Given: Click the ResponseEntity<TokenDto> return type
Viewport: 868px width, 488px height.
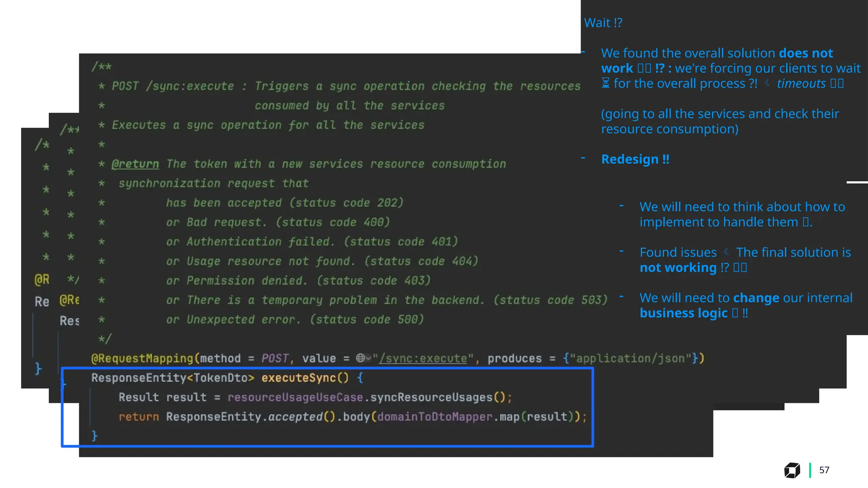Looking at the screenshot, I should click(x=172, y=377).
